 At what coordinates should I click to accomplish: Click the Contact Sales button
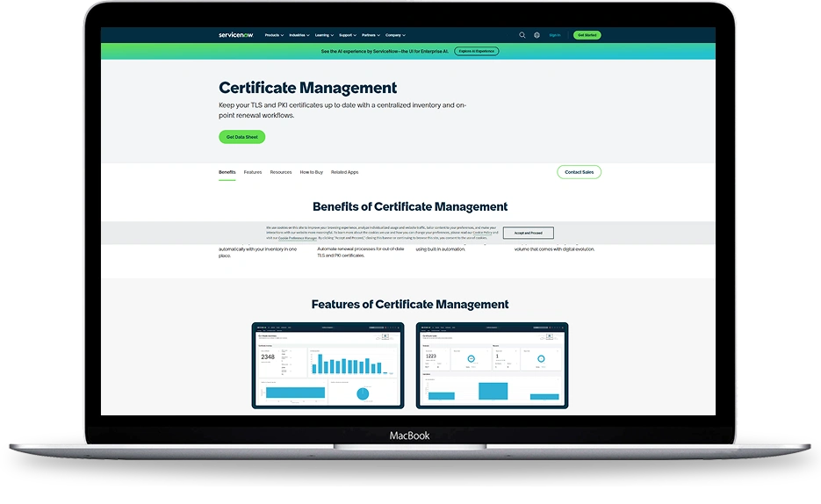[x=580, y=172]
